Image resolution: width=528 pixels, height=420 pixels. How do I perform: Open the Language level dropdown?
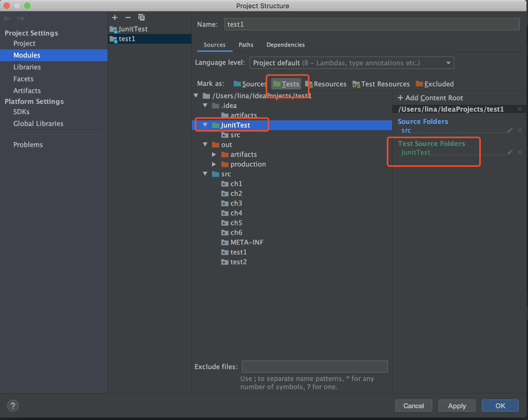coord(351,63)
